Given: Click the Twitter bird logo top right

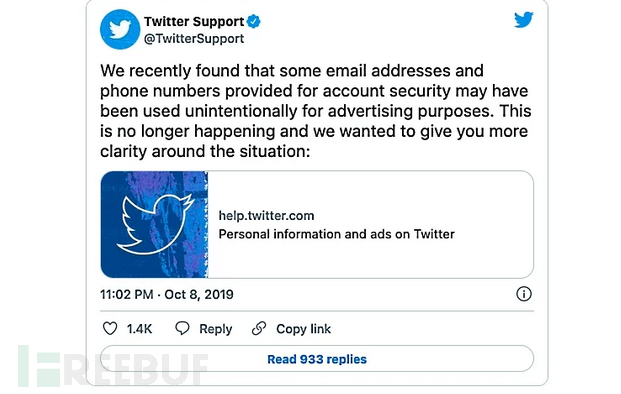Looking at the screenshot, I should point(524,19).
